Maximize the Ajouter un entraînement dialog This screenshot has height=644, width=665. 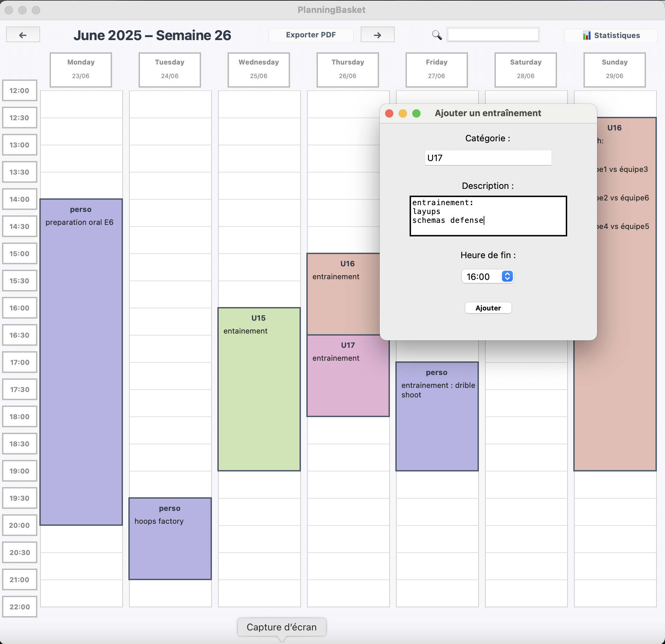click(x=416, y=113)
